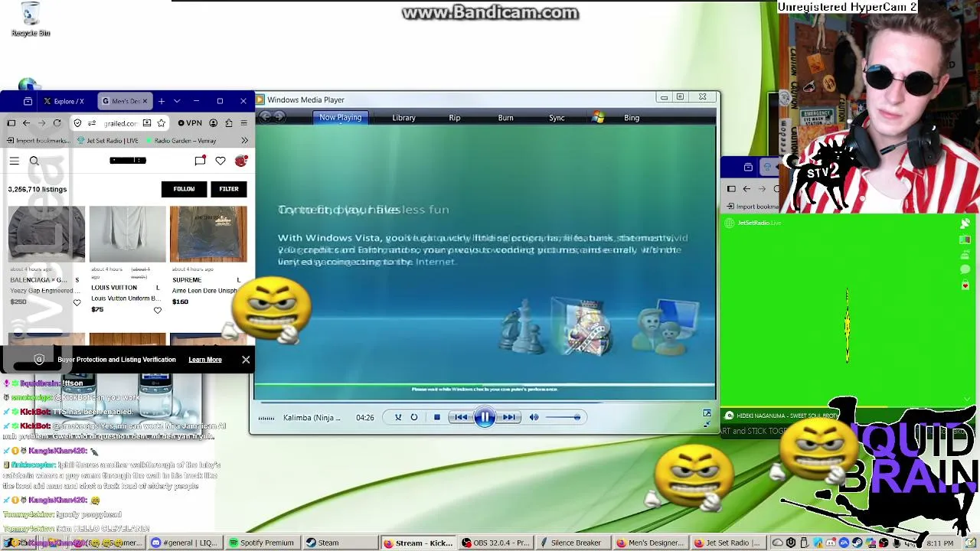Open the Burn tab
This screenshot has height=551, width=980.
tap(505, 118)
